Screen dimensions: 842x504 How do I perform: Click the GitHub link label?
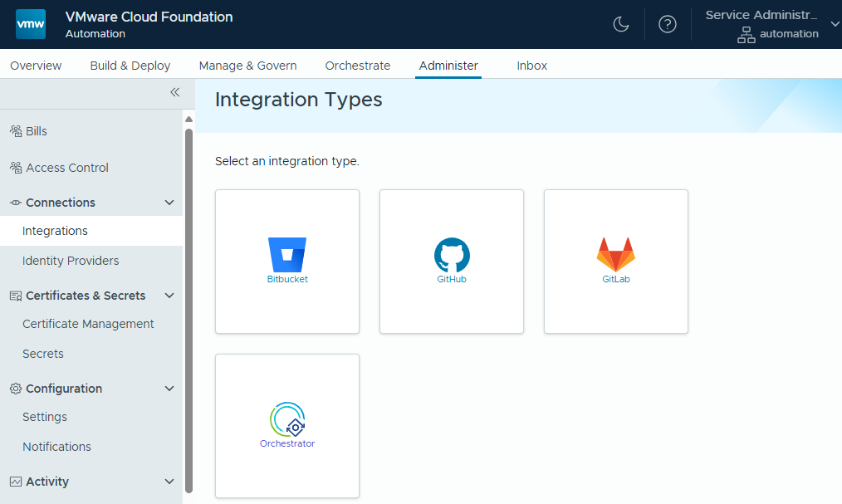[x=452, y=279]
